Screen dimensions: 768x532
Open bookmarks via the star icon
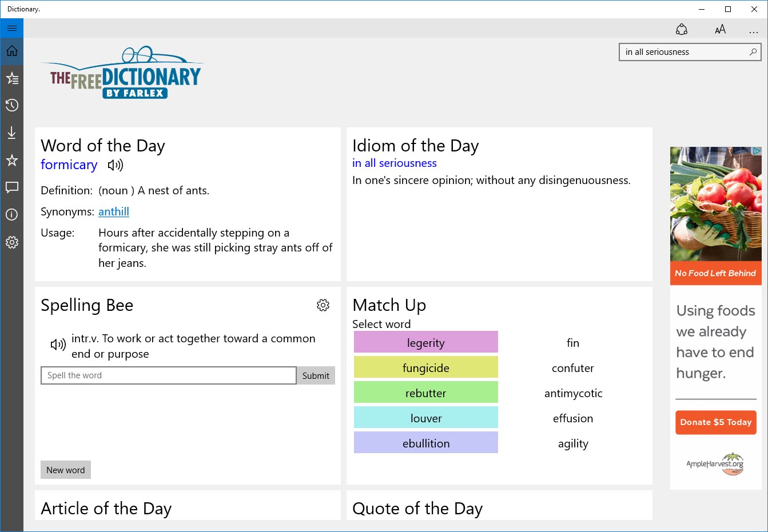point(11,160)
